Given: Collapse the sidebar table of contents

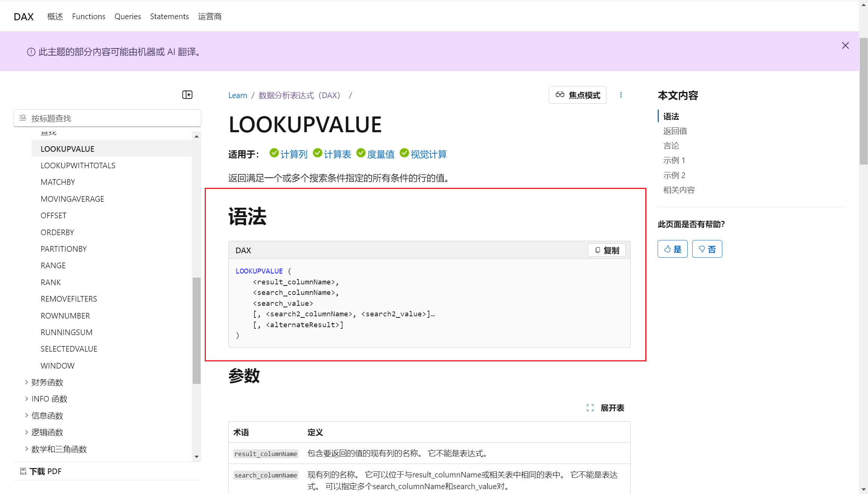Looking at the screenshot, I should (x=187, y=95).
